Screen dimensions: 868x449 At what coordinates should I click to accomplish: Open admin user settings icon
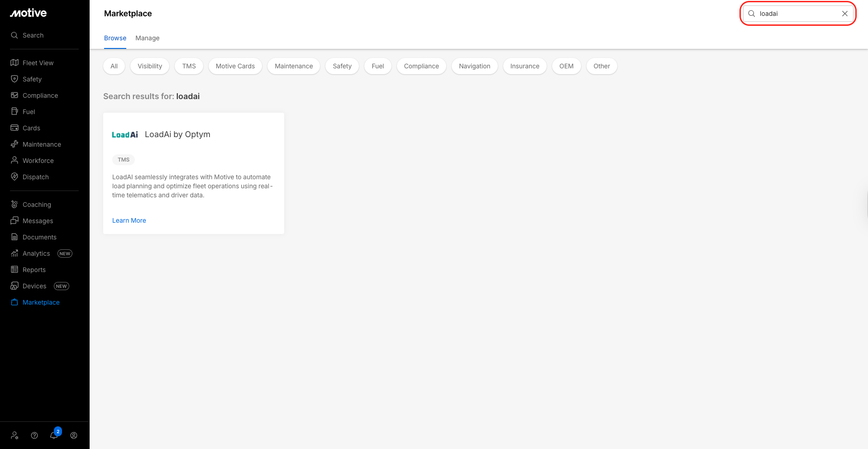tap(15, 435)
